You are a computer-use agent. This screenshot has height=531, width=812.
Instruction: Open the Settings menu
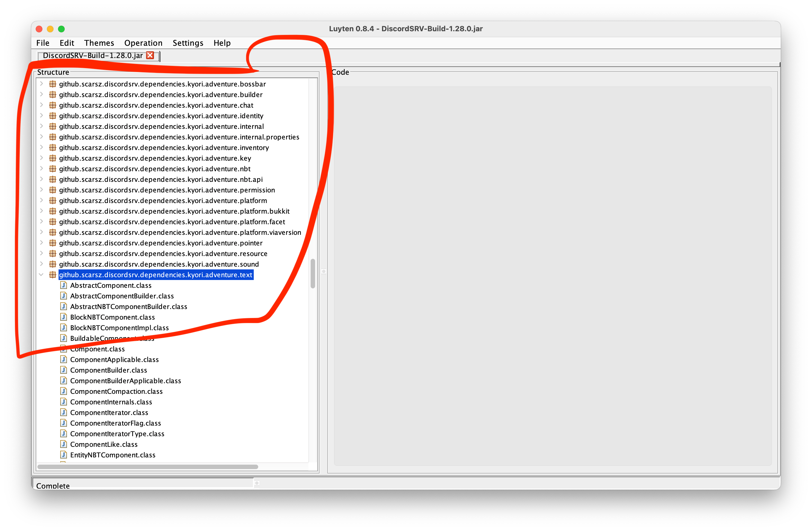(x=188, y=43)
